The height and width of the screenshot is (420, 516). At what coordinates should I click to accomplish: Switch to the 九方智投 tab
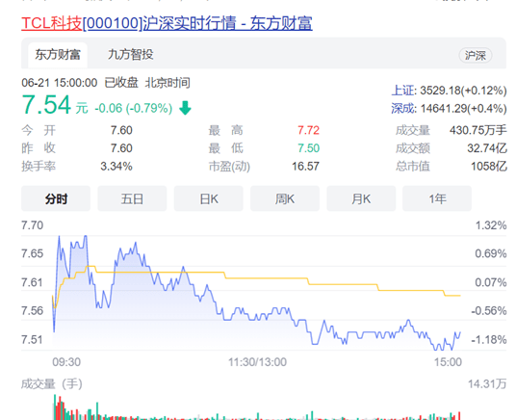coord(131,55)
